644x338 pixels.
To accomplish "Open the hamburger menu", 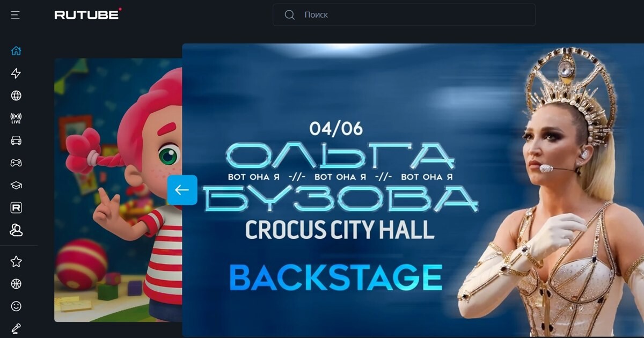I will coord(15,15).
